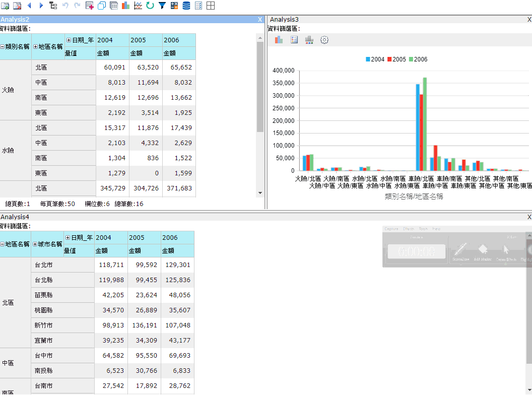Click the stacked table windows icon
The height and width of the screenshot is (397, 532).
coord(114,6)
